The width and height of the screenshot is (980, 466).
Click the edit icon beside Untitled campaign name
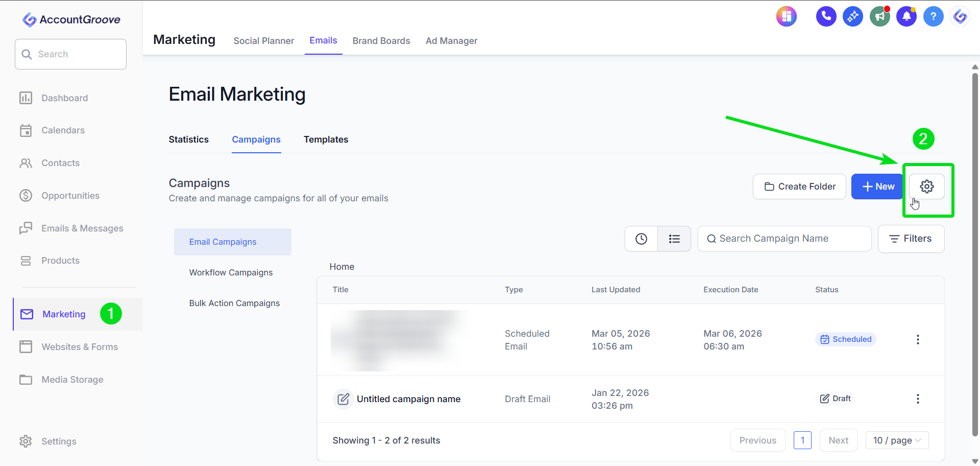click(x=344, y=399)
